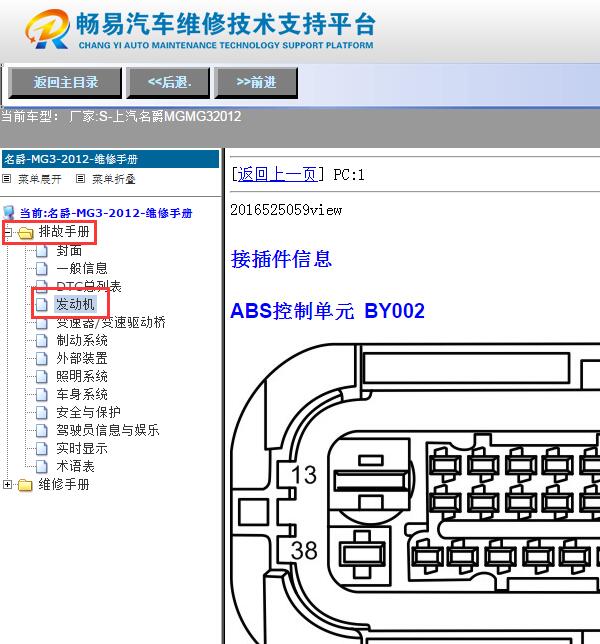Open the DTC总列表 tree item
Image resolution: width=600 pixels, height=644 pixels.
point(89,286)
